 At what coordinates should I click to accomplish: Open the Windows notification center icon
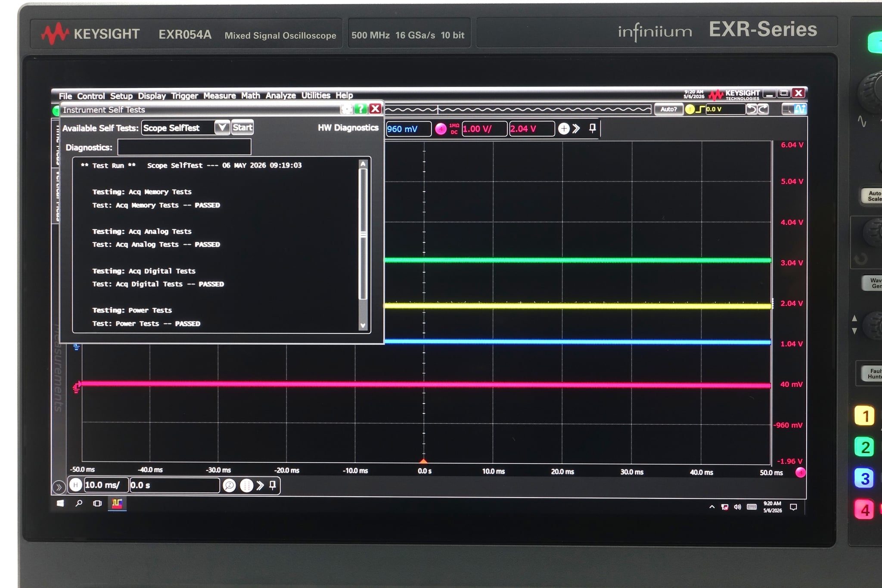tap(793, 507)
